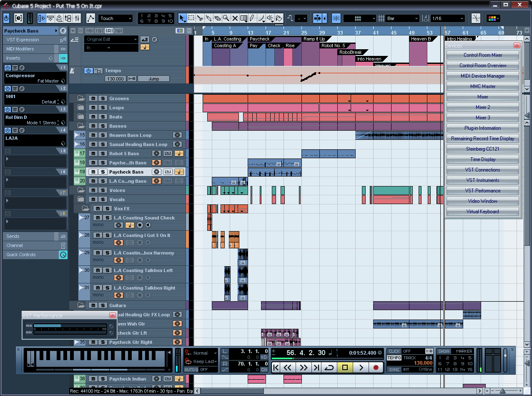Click the Stop transport button
The width and height of the screenshot is (532, 396).
click(345, 368)
